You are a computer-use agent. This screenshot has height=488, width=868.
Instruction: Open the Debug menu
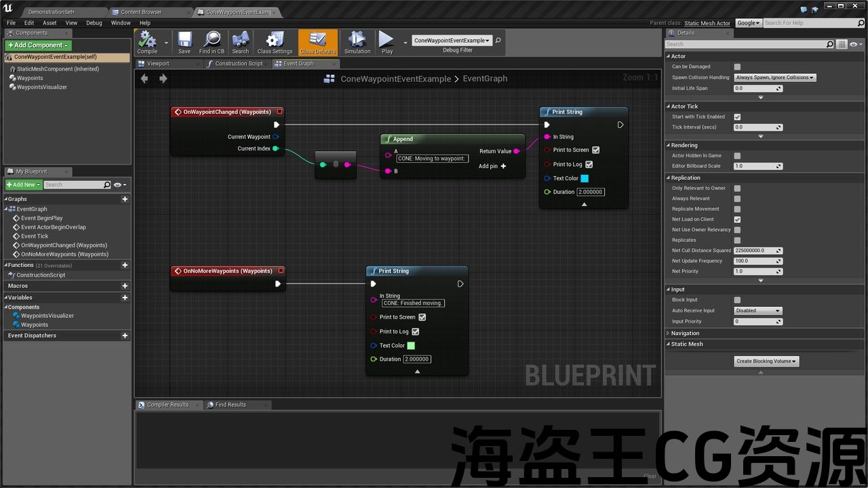[94, 23]
